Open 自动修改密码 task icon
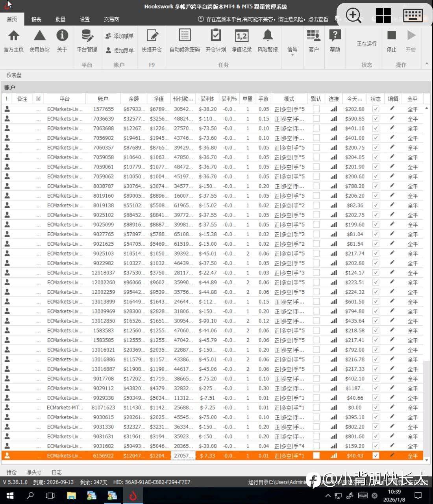Image resolution: width=433 pixels, height=504 pixels. click(185, 41)
